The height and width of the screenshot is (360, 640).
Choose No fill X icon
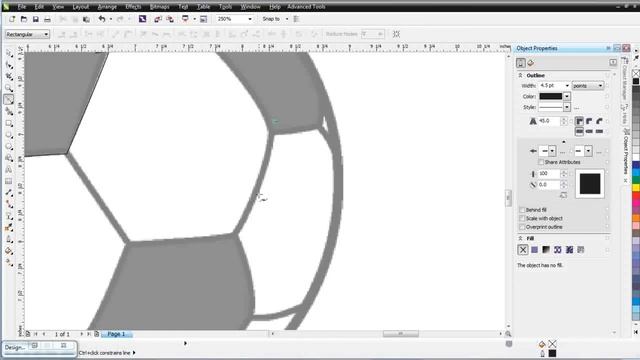pyautogui.click(x=523, y=250)
